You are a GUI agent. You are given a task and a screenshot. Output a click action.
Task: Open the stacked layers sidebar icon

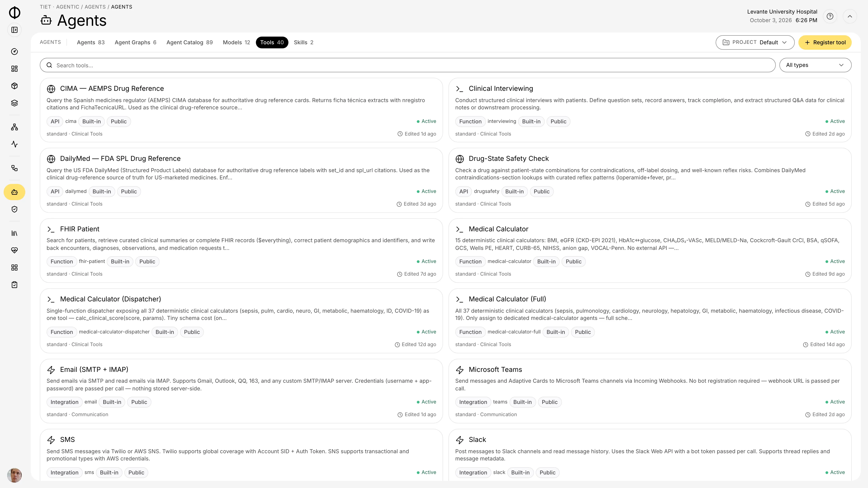pyautogui.click(x=14, y=103)
